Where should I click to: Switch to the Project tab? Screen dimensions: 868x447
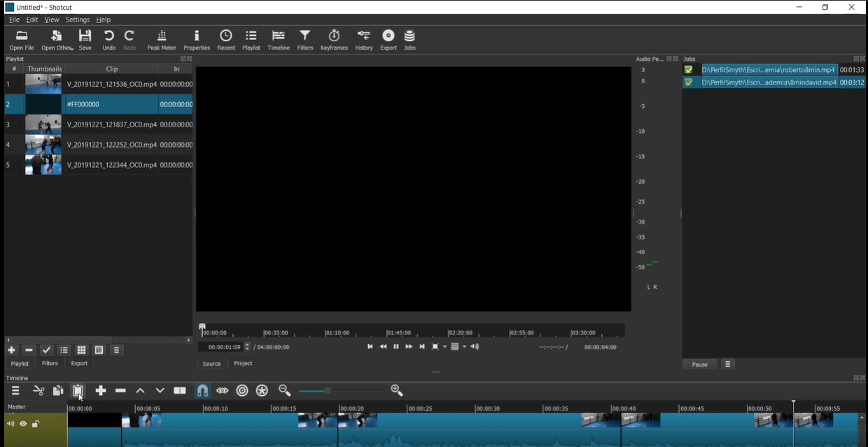(243, 364)
